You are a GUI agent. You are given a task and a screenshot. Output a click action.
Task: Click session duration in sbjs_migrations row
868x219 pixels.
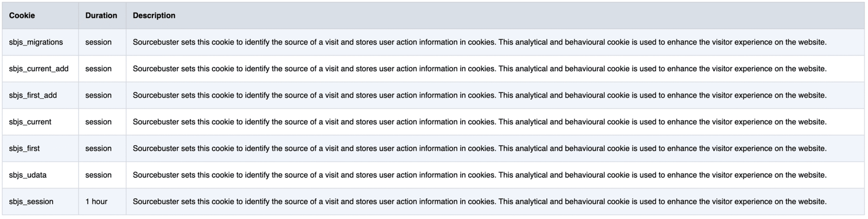[x=98, y=42]
